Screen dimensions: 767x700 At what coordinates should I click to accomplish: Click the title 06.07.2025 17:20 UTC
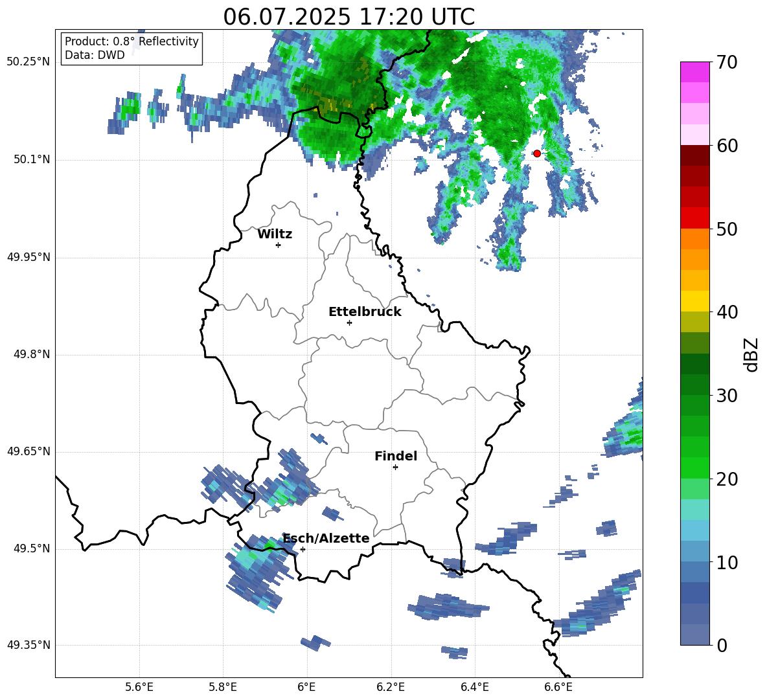[349, 17]
